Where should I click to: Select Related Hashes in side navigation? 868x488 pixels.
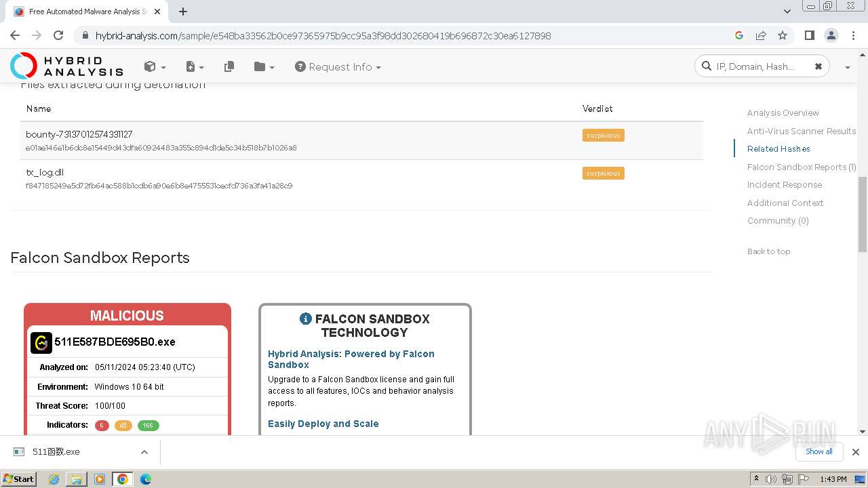(x=778, y=149)
